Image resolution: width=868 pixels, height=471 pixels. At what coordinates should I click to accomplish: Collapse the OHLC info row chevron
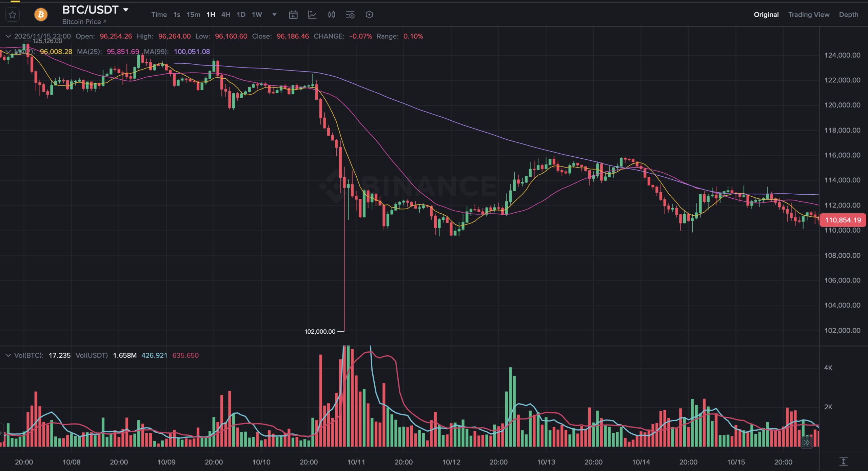[x=8, y=36]
